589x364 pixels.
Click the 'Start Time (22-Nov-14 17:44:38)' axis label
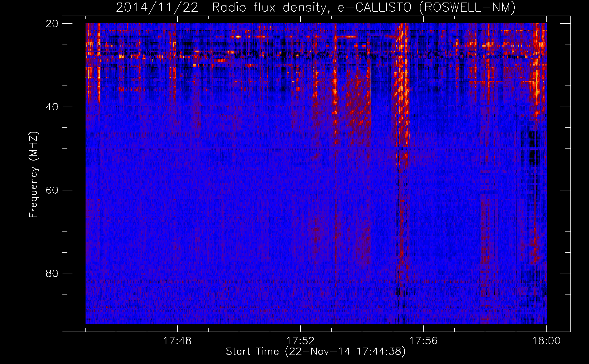pos(316,352)
